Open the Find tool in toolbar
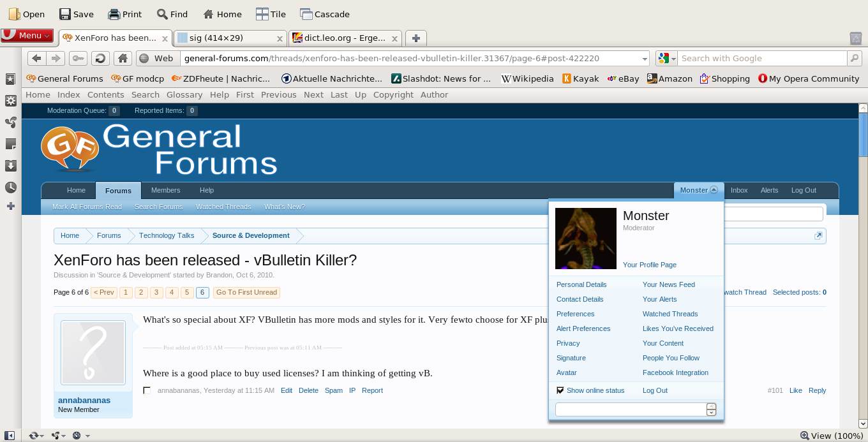Viewport: 868px width, 442px height. click(x=172, y=14)
